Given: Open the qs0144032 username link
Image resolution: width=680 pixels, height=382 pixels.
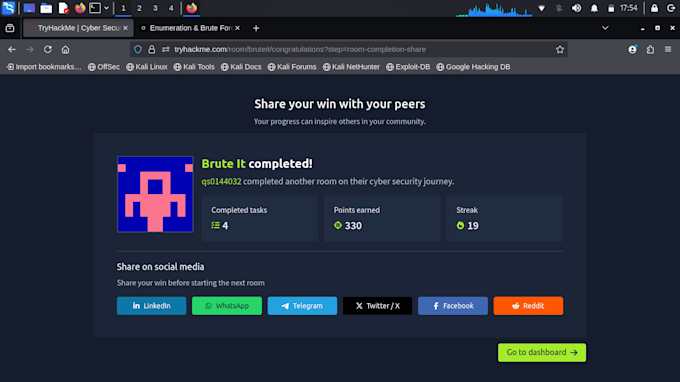Looking at the screenshot, I should click(x=221, y=182).
